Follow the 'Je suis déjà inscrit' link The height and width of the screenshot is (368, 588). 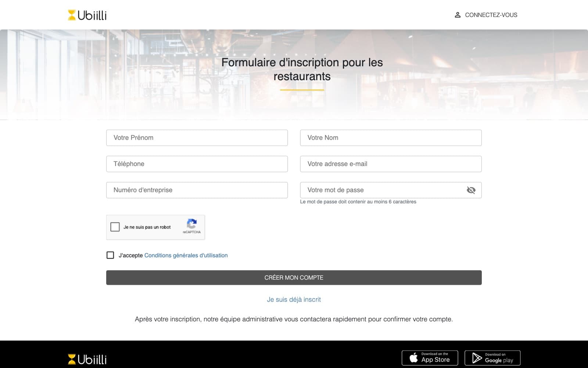pos(294,300)
